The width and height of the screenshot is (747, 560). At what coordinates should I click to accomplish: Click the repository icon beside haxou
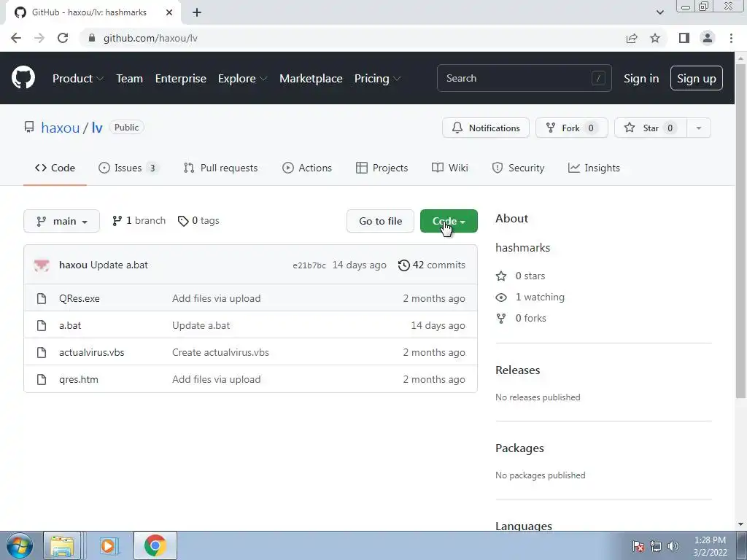tap(29, 127)
